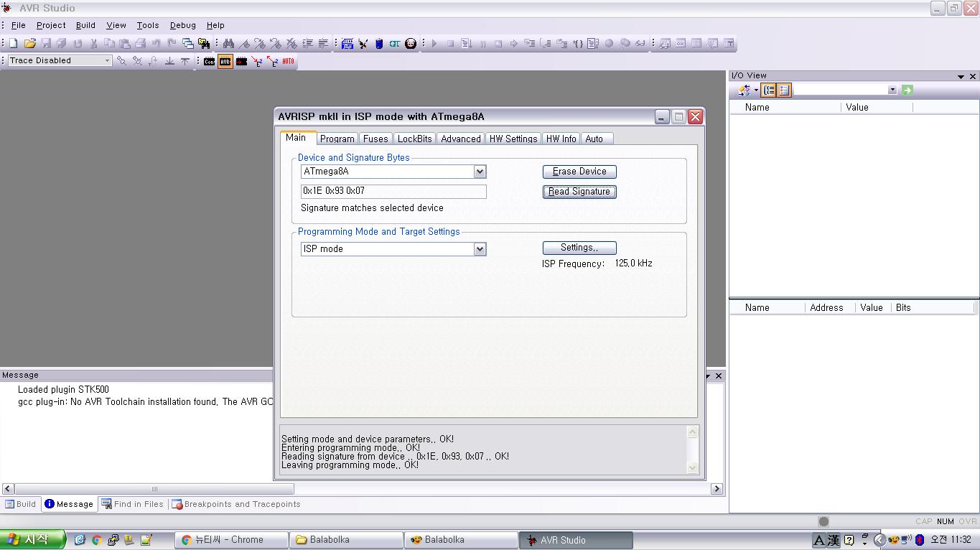Open the device selection dropdown showing ATmega8A
The image size is (980, 550).
coord(480,172)
